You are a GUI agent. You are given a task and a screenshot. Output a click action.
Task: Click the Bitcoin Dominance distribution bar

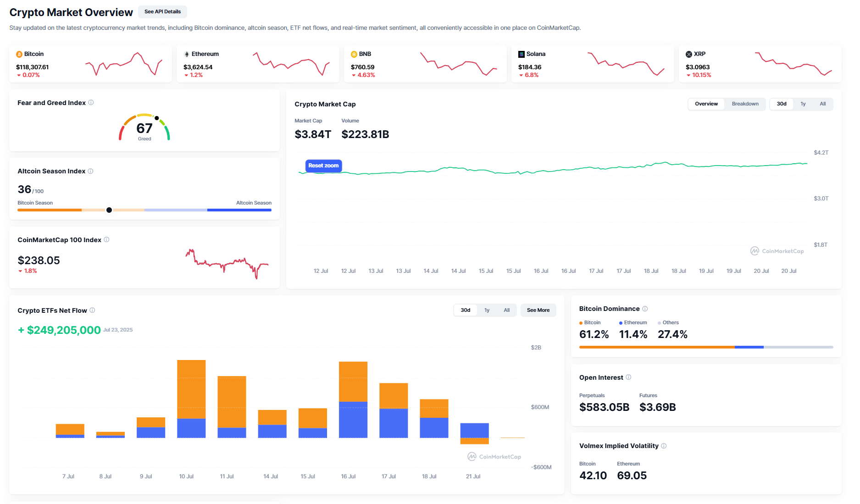(x=706, y=347)
